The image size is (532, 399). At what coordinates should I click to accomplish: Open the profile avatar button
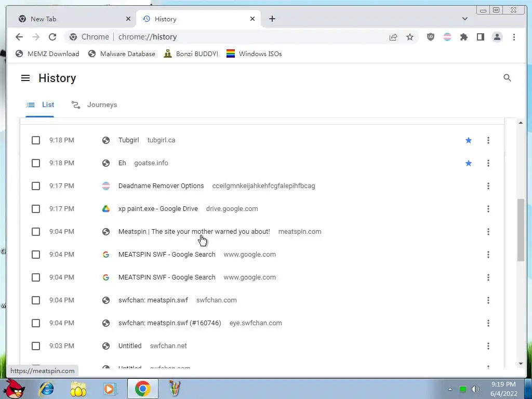click(497, 37)
